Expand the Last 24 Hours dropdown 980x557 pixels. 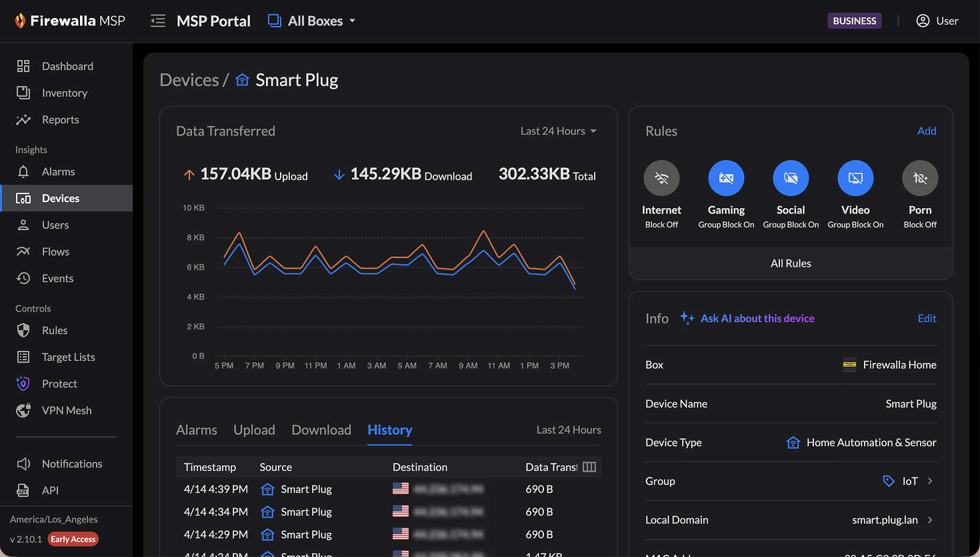pyautogui.click(x=558, y=131)
